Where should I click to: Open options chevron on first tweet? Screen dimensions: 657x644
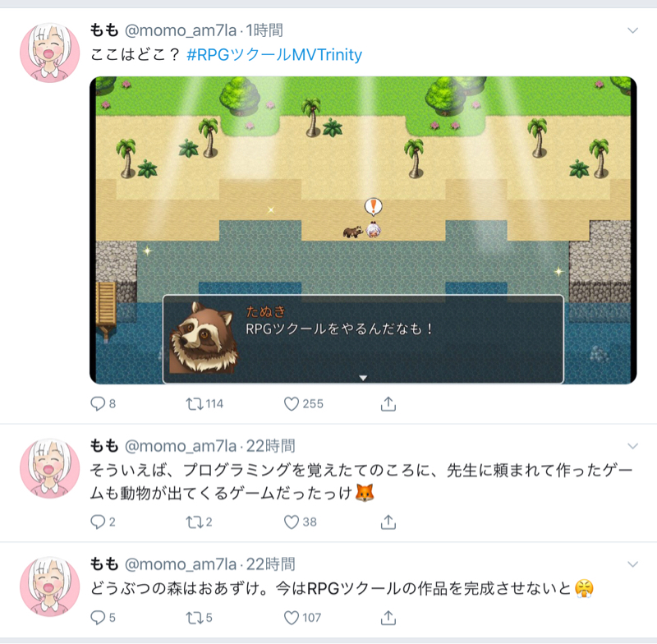(x=632, y=30)
